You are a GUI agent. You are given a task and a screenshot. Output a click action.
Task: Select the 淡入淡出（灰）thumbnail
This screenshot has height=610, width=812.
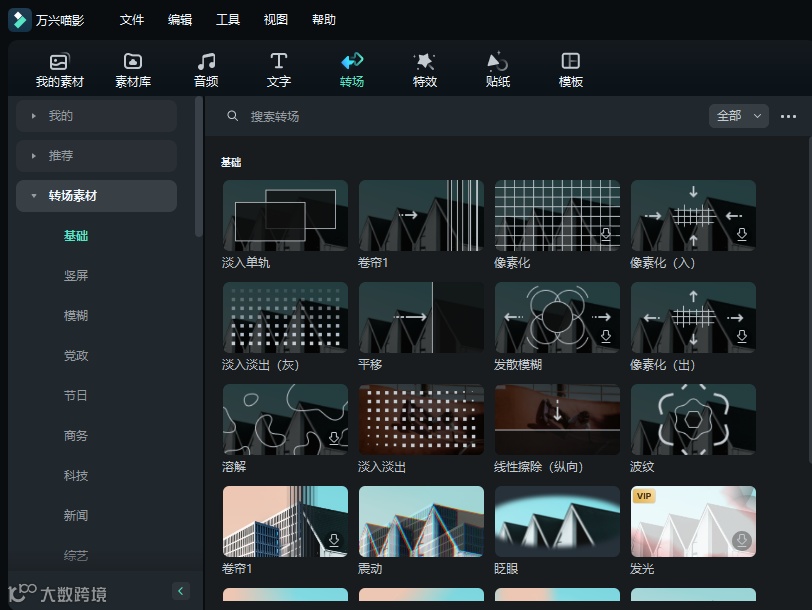click(285, 317)
